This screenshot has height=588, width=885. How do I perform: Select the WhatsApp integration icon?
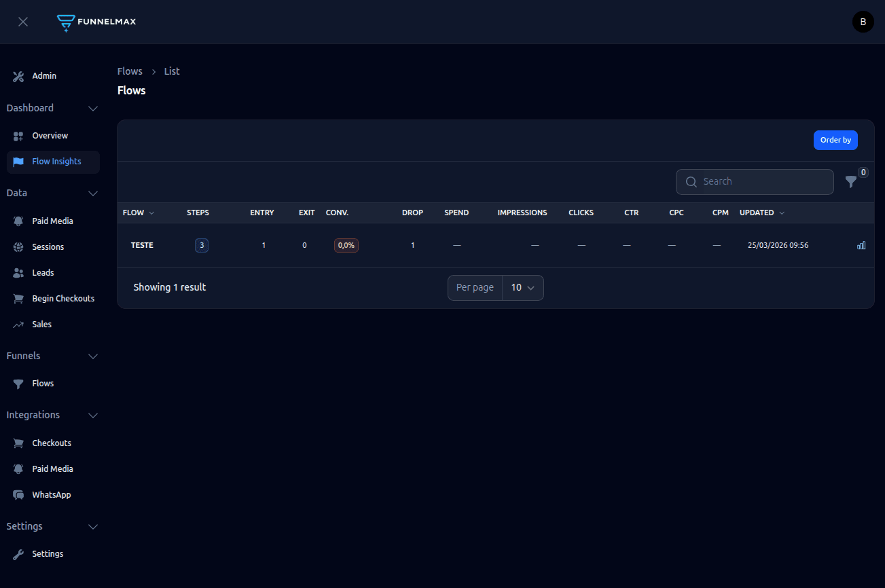[x=18, y=494]
